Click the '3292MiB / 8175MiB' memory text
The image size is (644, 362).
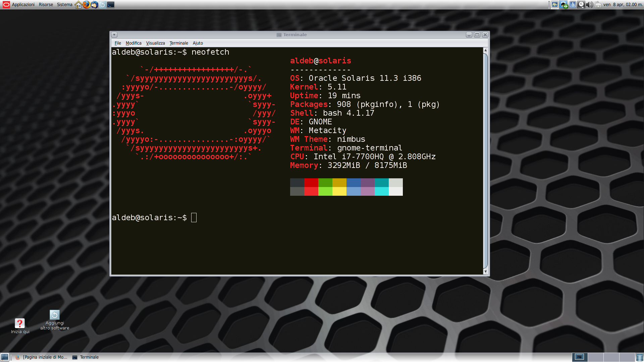tap(367, 165)
